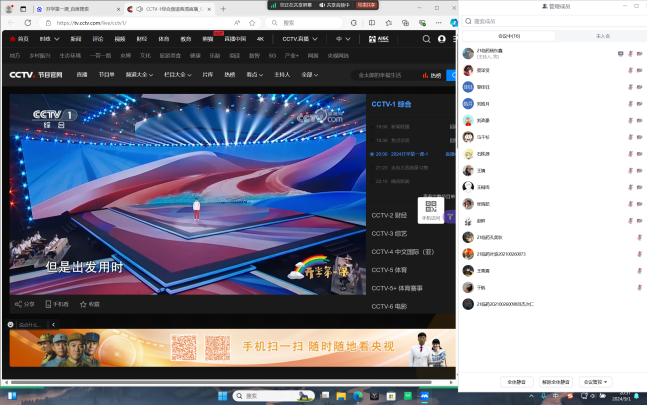
Task: Click the 全体静音 button
Action: (x=516, y=382)
